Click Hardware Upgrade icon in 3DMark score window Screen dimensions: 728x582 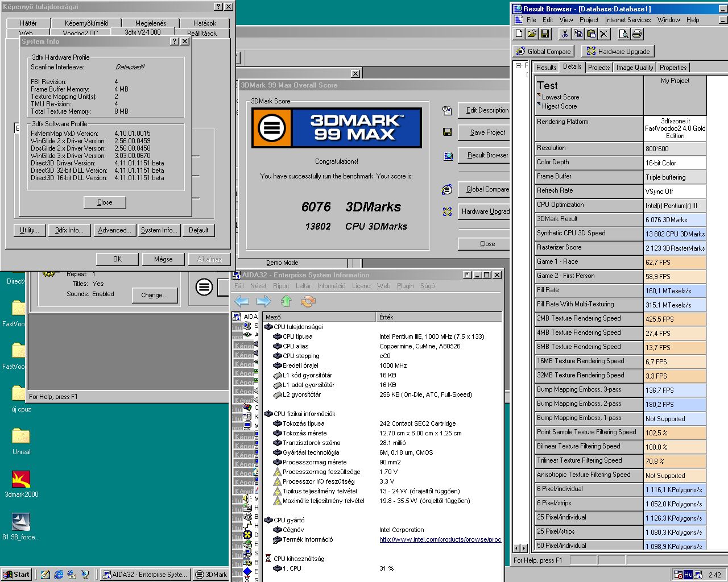[x=447, y=211]
